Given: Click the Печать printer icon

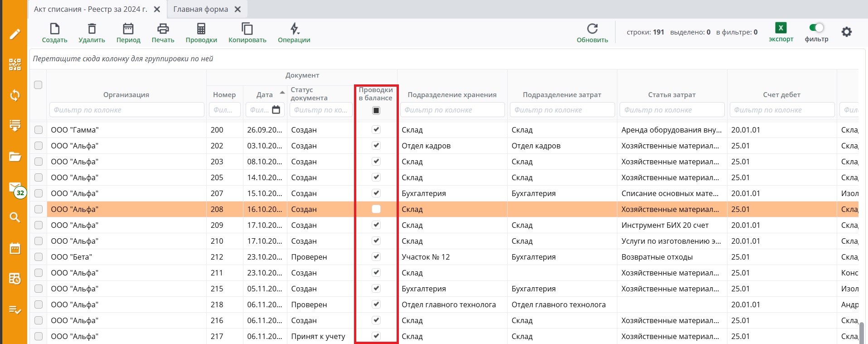Looking at the screenshot, I should (163, 29).
